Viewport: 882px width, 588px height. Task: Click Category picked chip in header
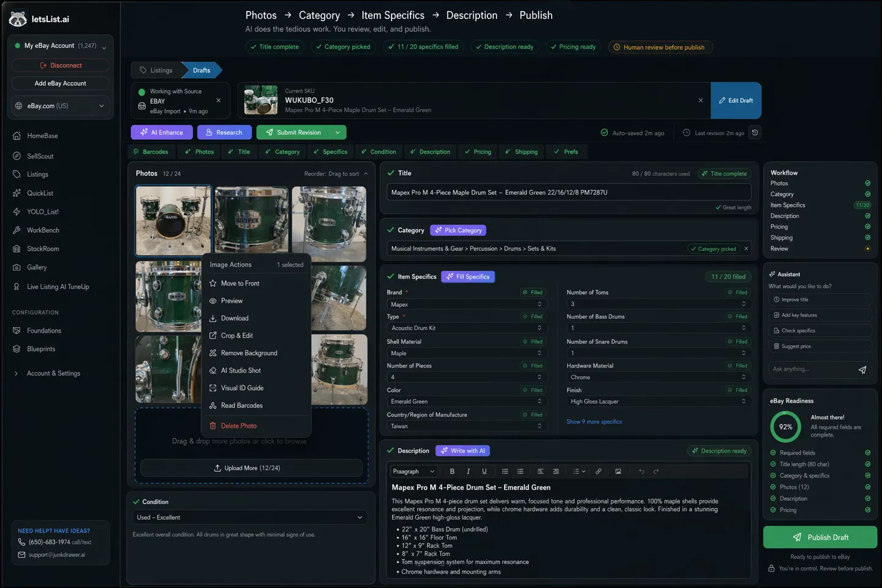(x=342, y=47)
